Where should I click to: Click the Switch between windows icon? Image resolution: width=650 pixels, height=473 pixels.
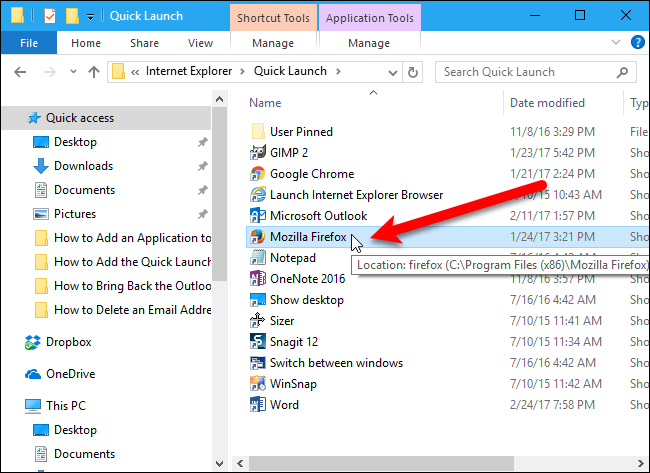point(257,363)
